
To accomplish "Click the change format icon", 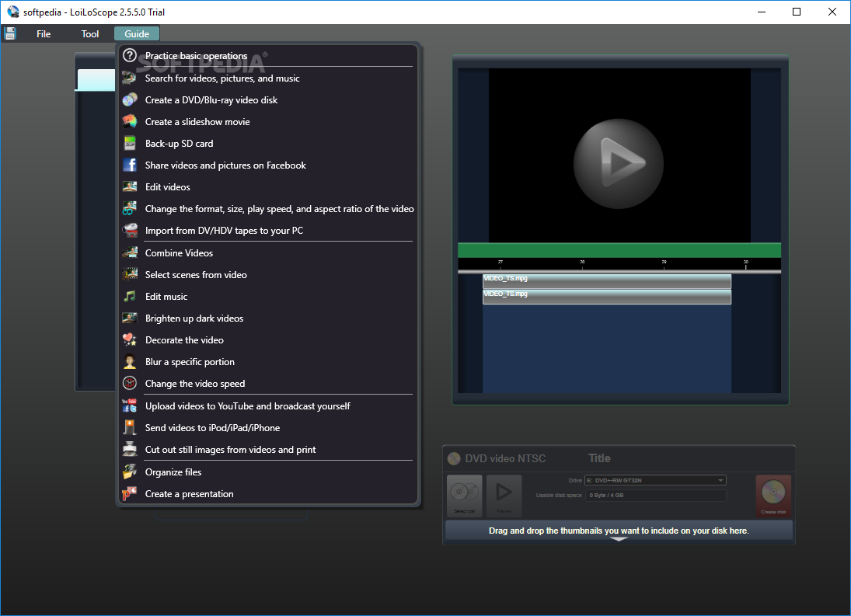I will [x=130, y=208].
